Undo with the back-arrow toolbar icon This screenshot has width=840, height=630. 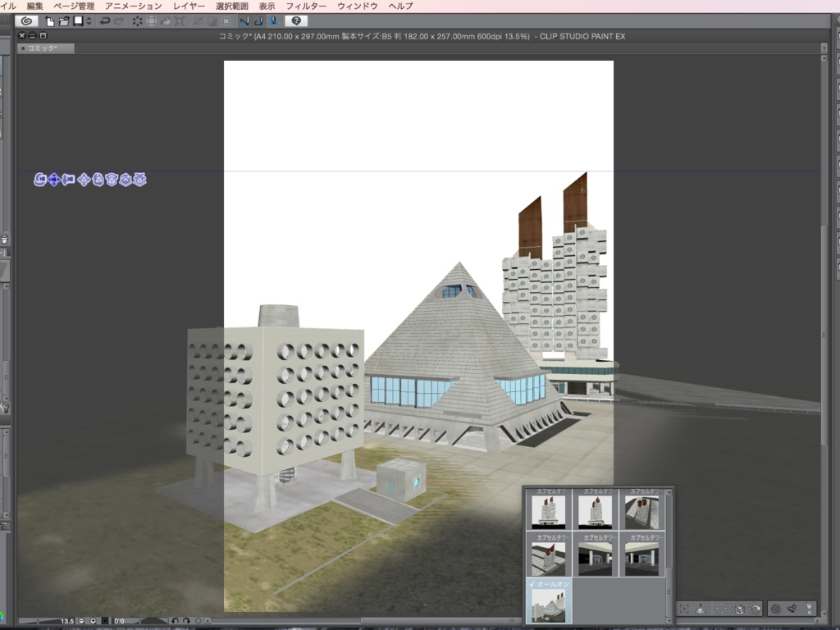pos(103,21)
